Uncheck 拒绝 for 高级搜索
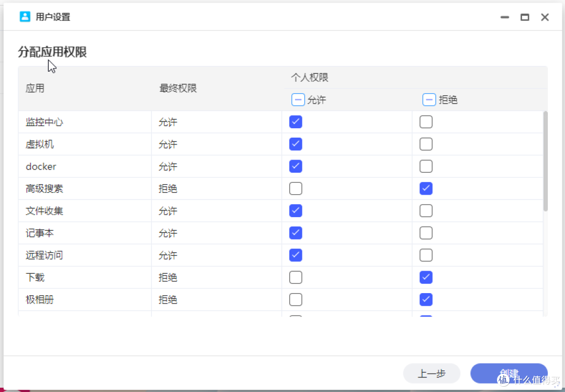565x392 pixels. [x=426, y=188]
